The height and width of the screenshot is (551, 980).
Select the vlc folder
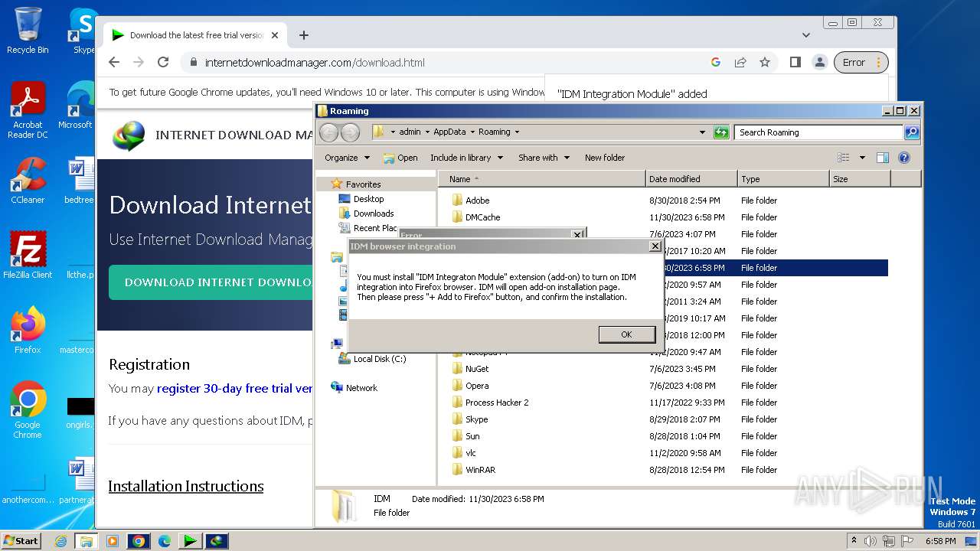pos(470,453)
